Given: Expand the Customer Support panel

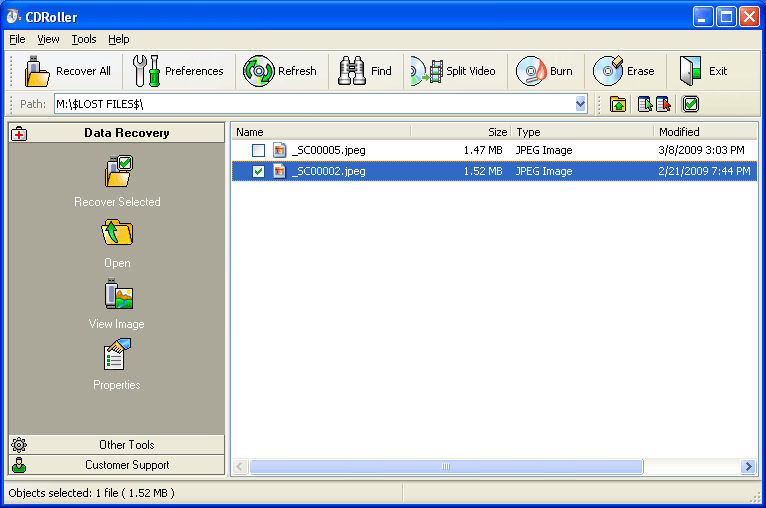Looking at the screenshot, I should tap(117, 465).
